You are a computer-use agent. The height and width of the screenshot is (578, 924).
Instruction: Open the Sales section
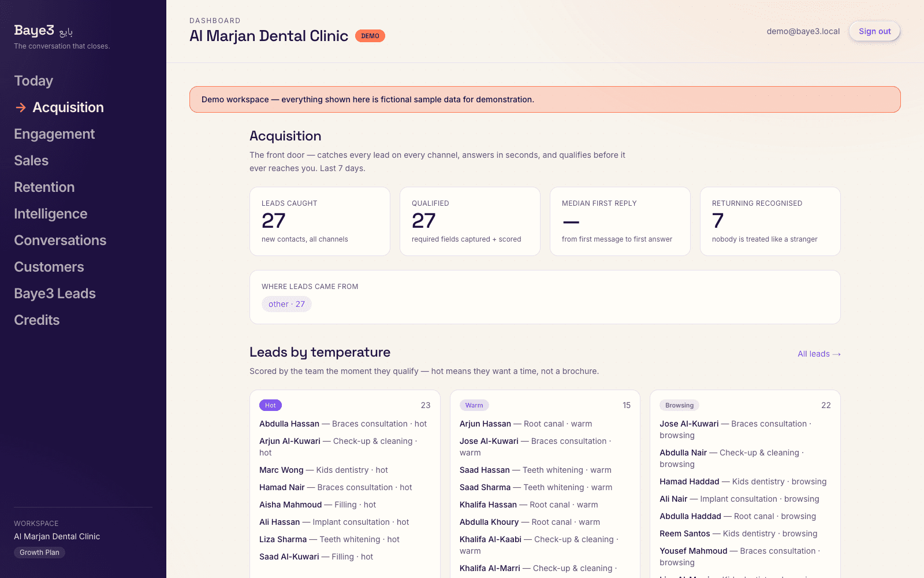31,161
